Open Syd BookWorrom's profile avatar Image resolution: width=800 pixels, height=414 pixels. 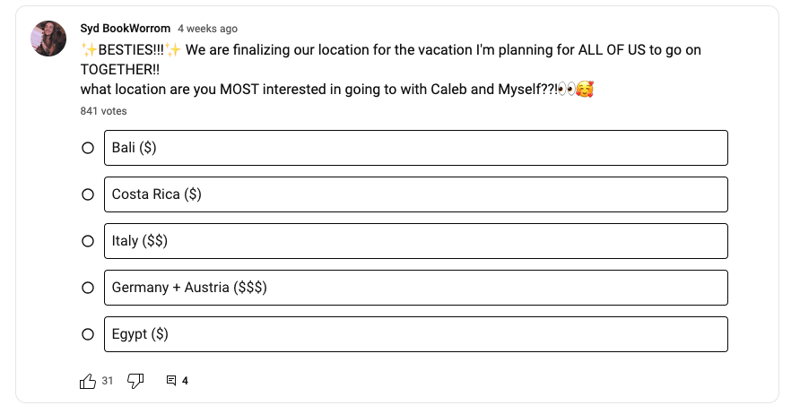coord(48,38)
